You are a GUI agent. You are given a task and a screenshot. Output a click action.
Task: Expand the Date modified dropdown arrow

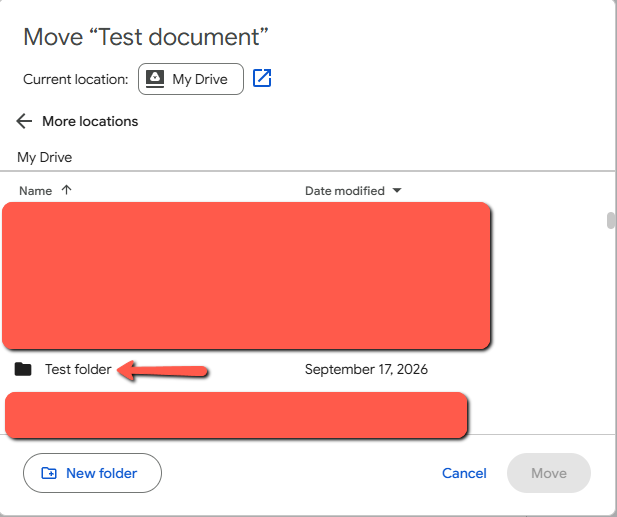397,191
